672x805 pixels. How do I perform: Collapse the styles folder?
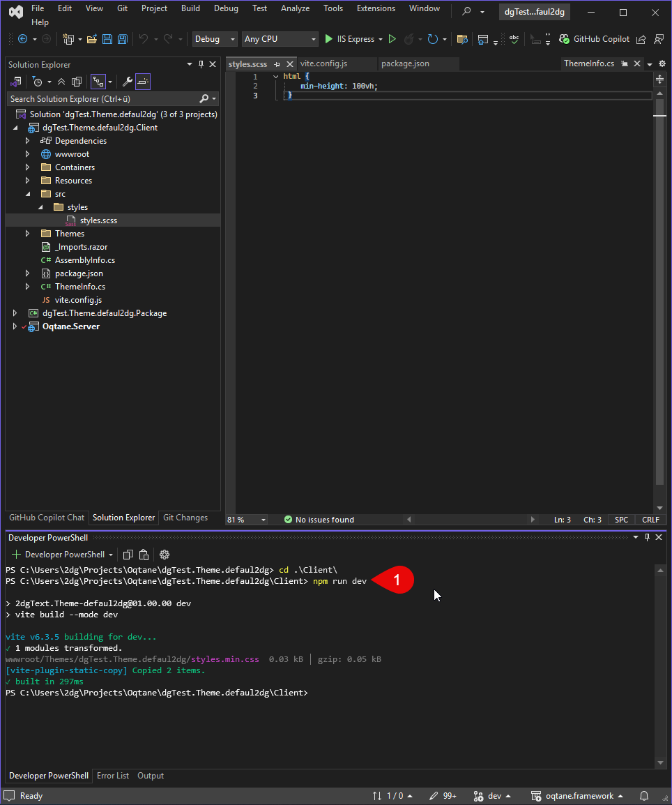click(x=40, y=207)
